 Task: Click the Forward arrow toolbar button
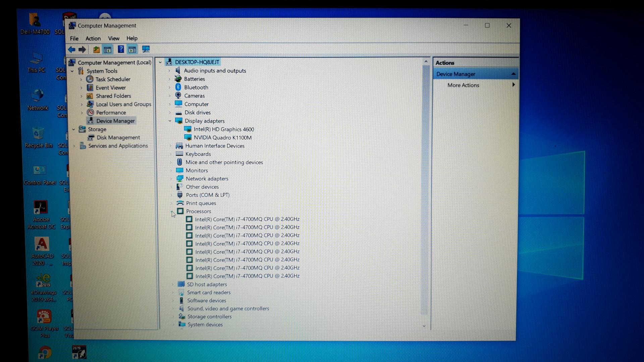click(82, 50)
